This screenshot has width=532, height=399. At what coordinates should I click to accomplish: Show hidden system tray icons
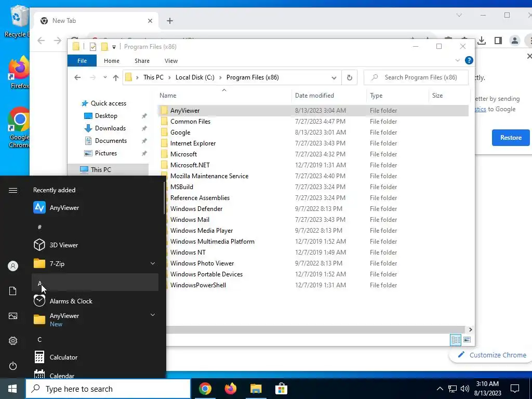coord(440,389)
